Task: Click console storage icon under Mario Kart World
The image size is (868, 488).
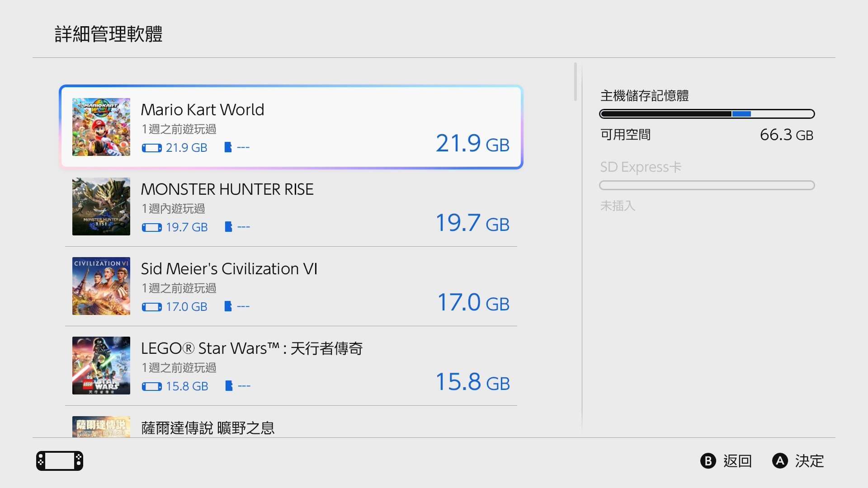Action: tap(151, 148)
